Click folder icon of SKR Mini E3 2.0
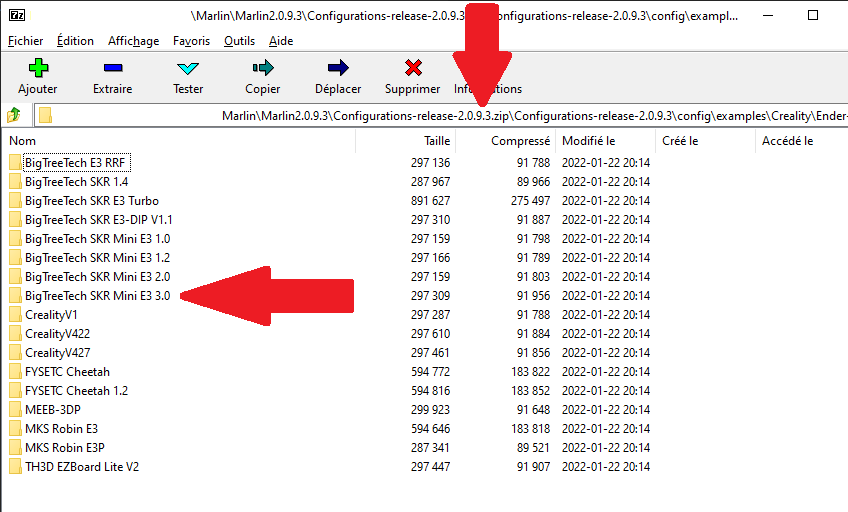This screenshot has height=512, width=848. 16,276
